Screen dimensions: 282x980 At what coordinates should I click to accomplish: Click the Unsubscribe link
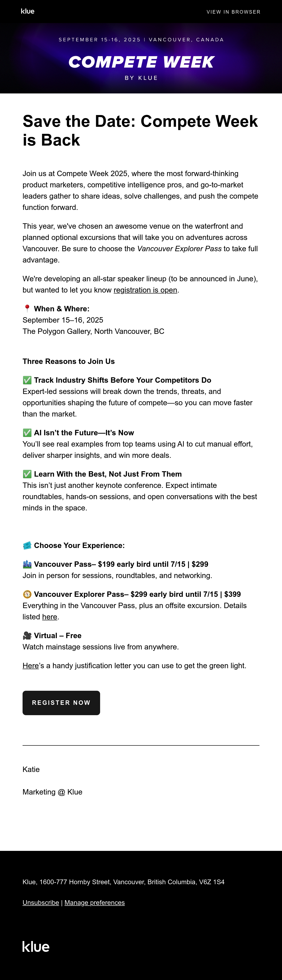41,902
